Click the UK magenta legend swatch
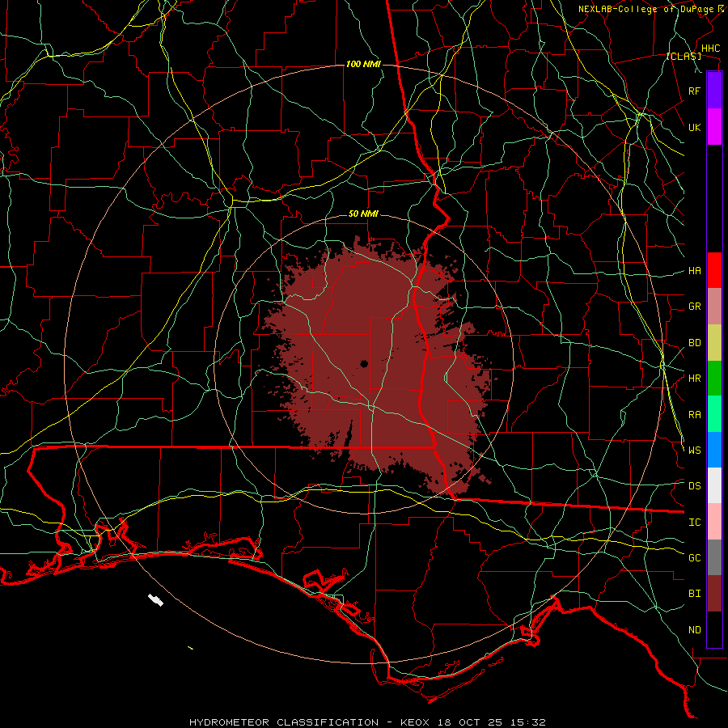728x728 pixels. click(x=714, y=127)
